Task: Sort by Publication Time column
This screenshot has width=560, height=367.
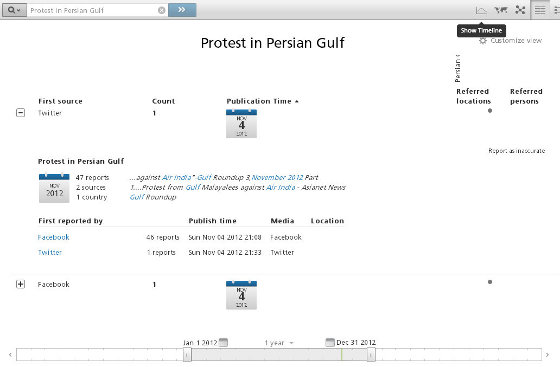Action: (x=262, y=101)
